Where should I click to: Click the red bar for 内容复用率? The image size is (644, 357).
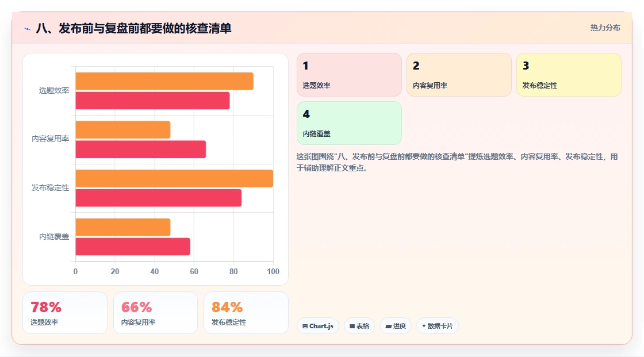click(140, 149)
